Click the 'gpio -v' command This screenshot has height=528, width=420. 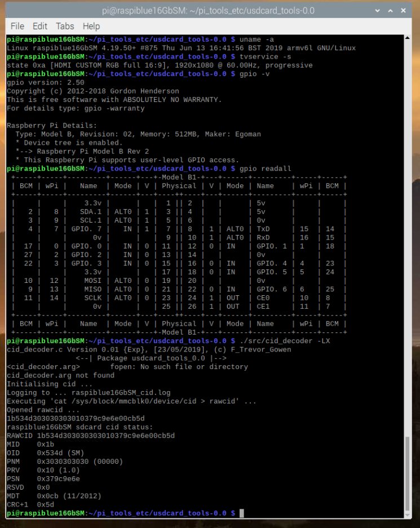coord(254,74)
